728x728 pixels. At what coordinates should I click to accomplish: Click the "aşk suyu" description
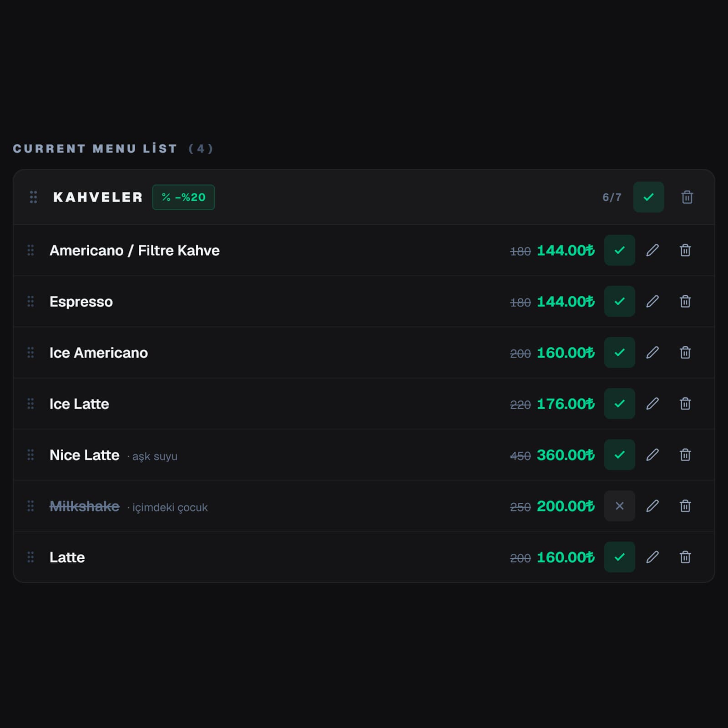[155, 456]
